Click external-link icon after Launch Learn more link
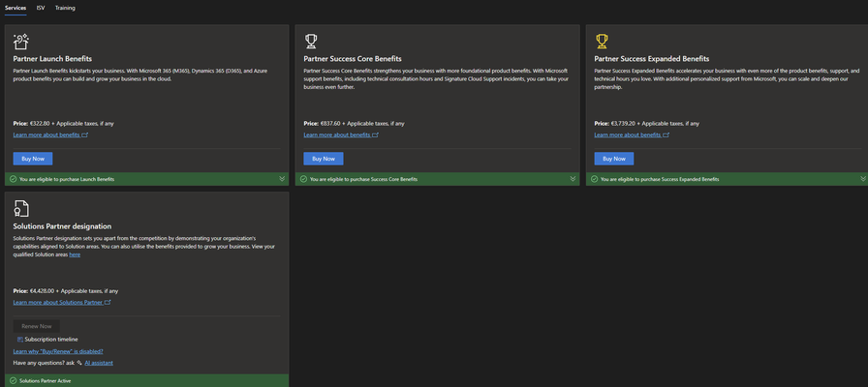Viewport: 868px width, 387px height. coord(85,134)
